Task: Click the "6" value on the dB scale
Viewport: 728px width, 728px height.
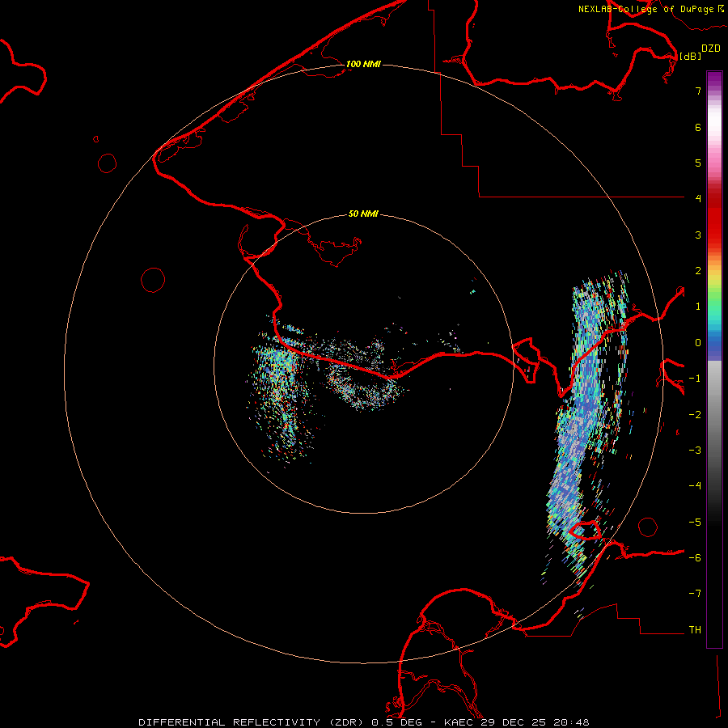Action: pos(698,127)
